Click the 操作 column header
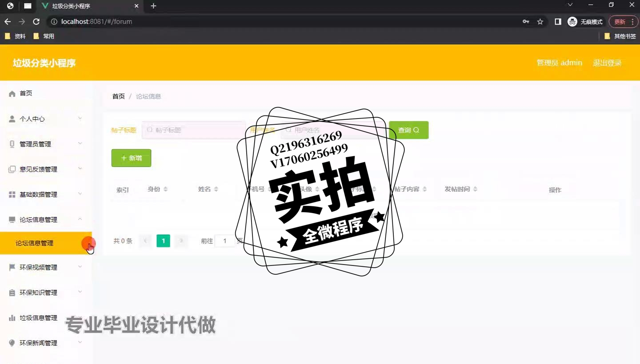The width and height of the screenshot is (640, 364). click(x=555, y=190)
